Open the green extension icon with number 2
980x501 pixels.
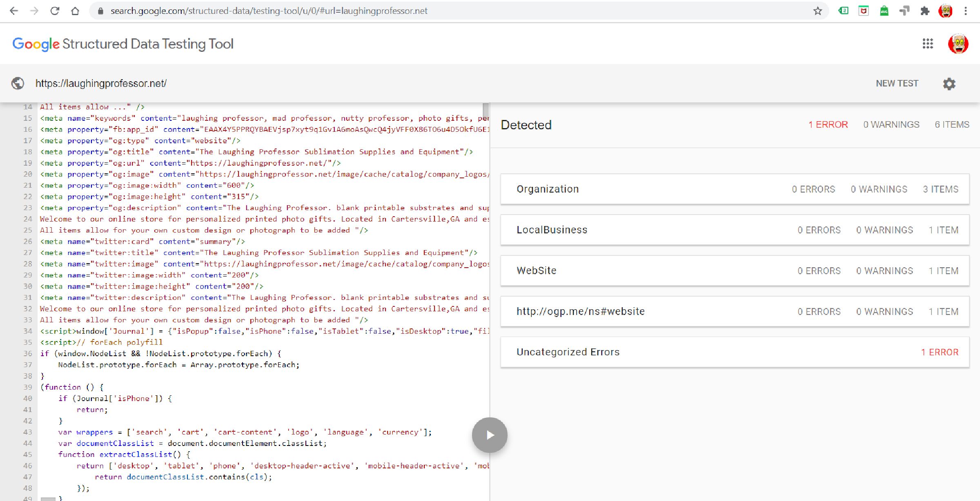tap(844, 11)
